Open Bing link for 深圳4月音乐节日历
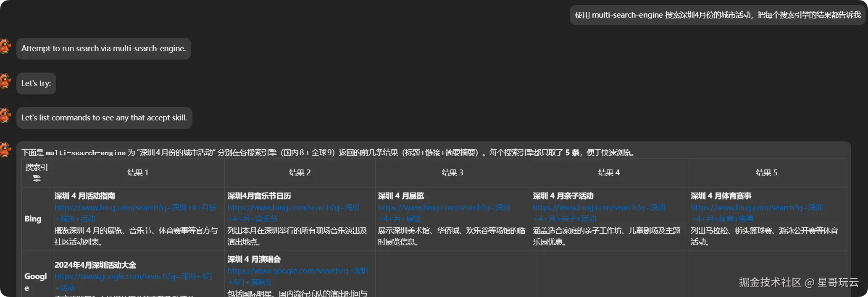Viewport: 868px width, 297px height. [293, 213]
